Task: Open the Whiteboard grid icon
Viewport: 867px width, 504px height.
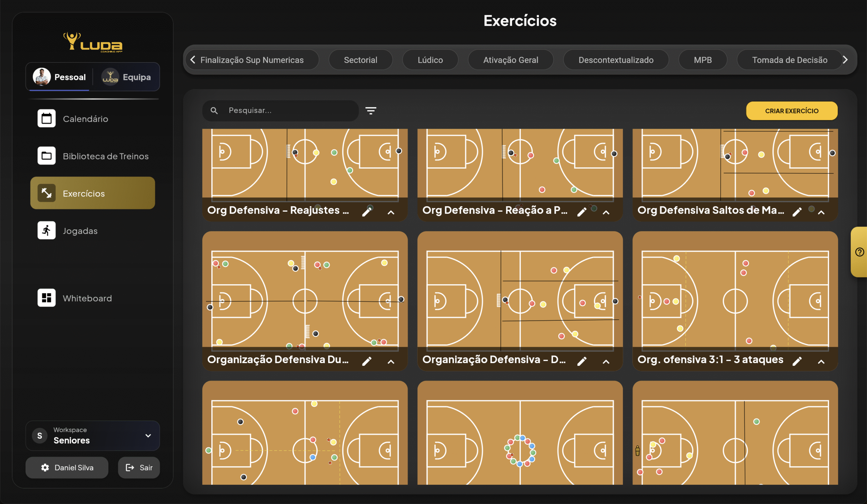Action: click(46, 298)
